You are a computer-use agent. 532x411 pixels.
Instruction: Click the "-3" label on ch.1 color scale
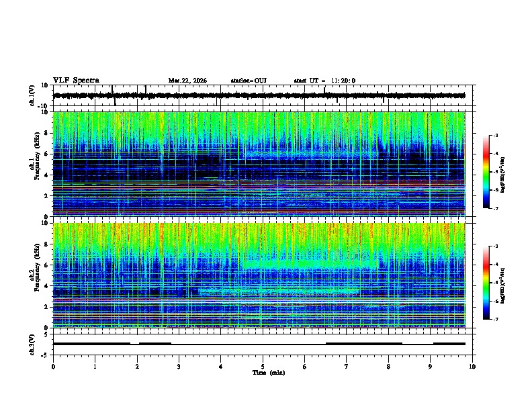tap(496, 135)
